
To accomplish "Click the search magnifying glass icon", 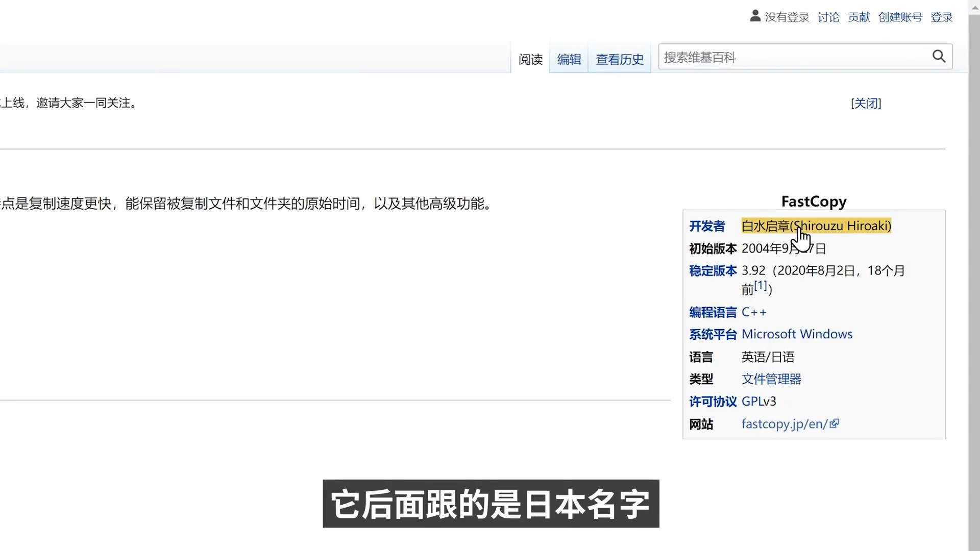I will 939,56.
